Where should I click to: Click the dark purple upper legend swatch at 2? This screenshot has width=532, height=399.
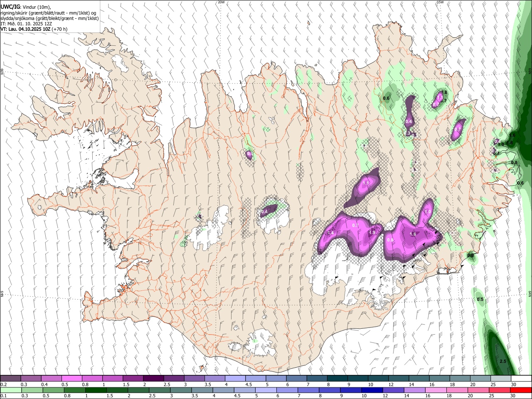pos(153,378)
